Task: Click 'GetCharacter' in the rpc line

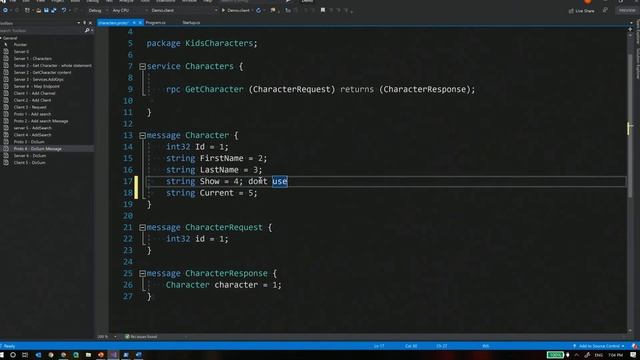Action: [x=214, y=89]
